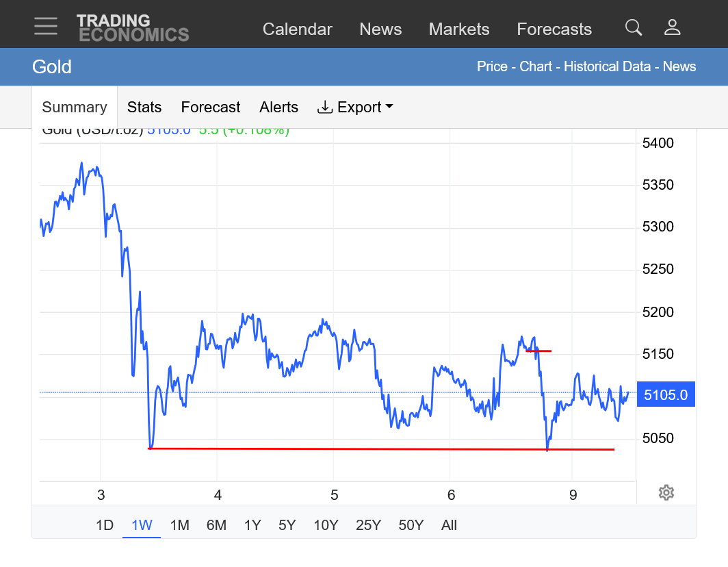
Task: Open the hamburger menu
Action: (x=46, y=26)
